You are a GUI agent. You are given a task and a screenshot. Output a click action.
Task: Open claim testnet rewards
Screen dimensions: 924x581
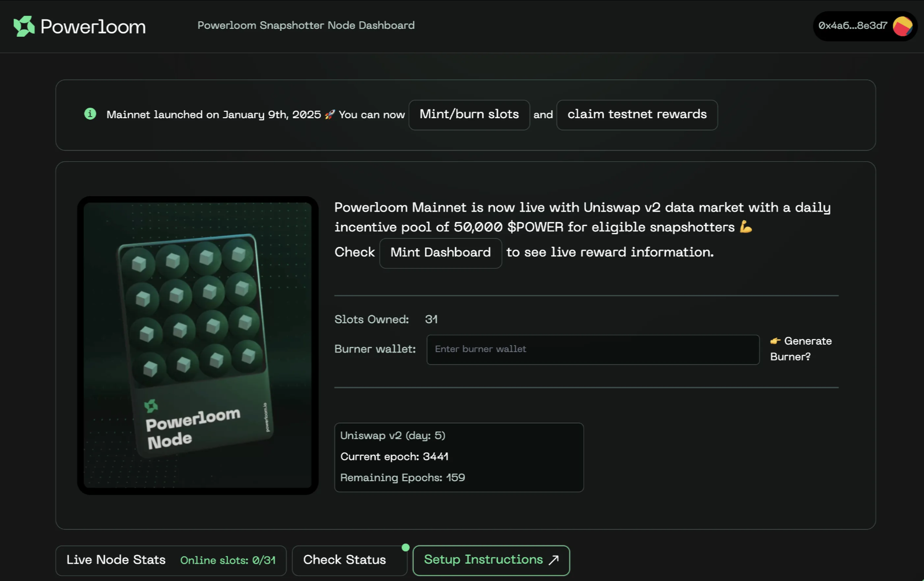pos(637,115)
